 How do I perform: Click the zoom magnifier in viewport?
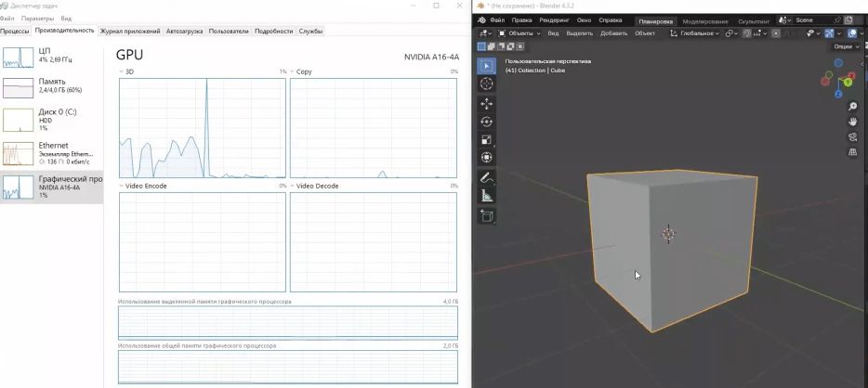click(852, 107)
